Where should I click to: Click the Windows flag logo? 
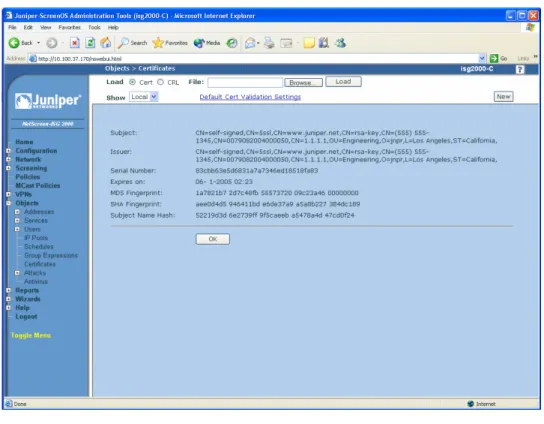click(x=530, y=27)
